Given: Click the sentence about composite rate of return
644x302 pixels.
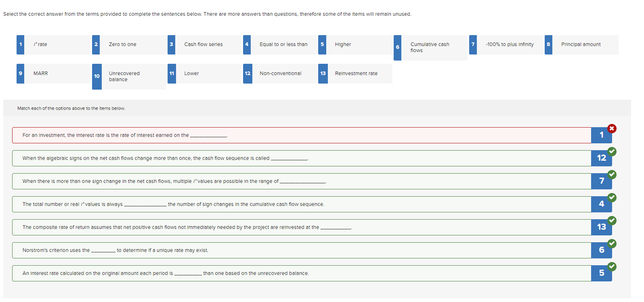Looking at the screenshot, I should click(187, 227).
